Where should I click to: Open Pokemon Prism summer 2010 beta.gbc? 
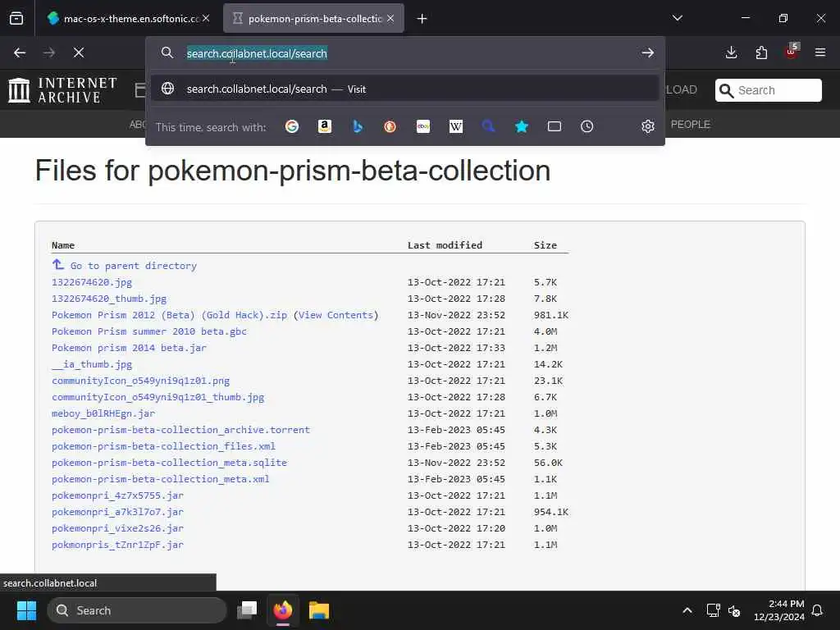click(149, 331)
